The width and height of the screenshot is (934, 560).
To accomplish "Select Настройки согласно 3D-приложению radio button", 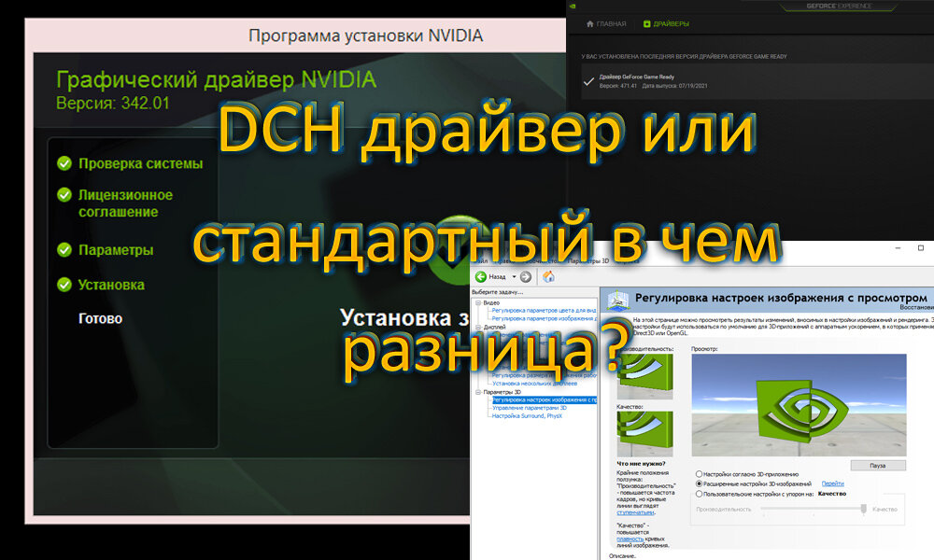I will coord(700,474).
